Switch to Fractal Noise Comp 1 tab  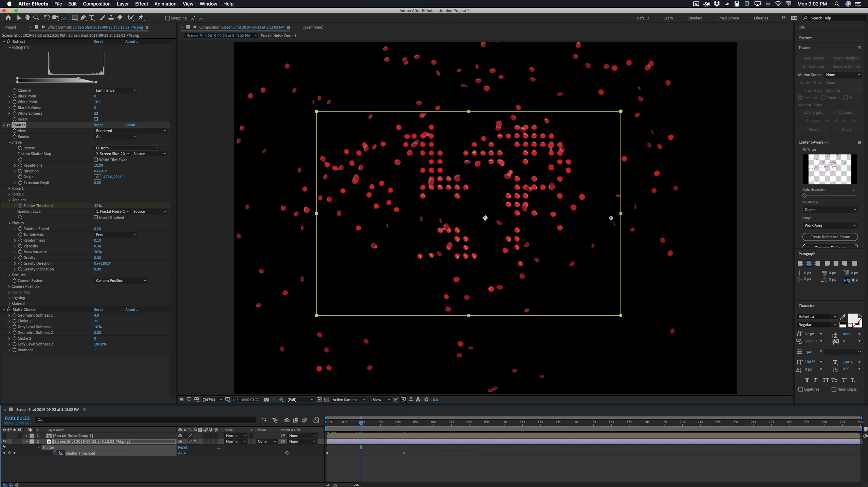click(278, 36)
